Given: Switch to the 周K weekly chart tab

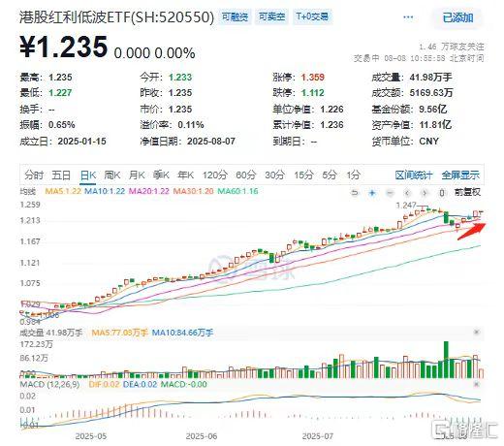Looking at the screenshot, I should click(x=112, y=175).
